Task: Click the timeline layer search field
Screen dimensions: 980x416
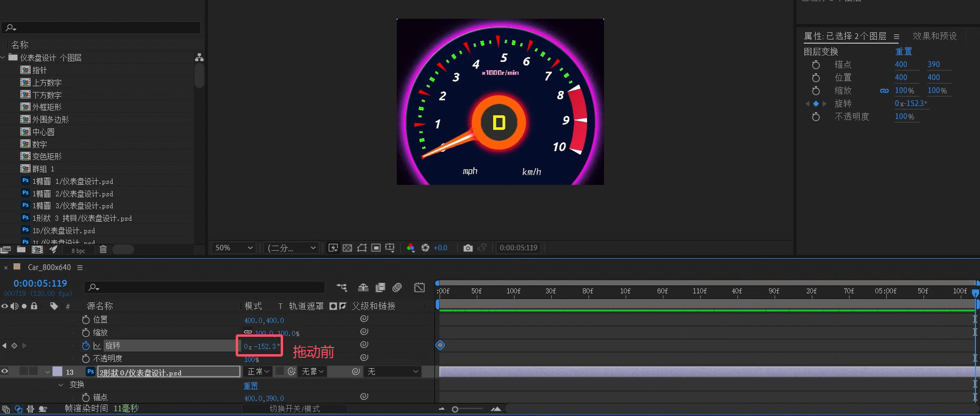Action: tap(204, 288)
